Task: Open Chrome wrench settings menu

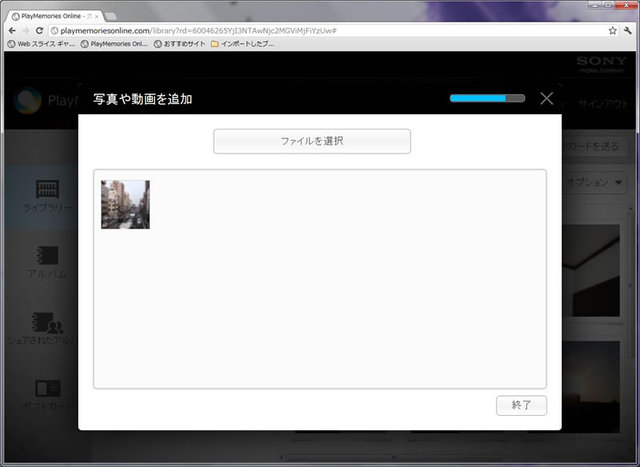Action: [x=626, y=31]
